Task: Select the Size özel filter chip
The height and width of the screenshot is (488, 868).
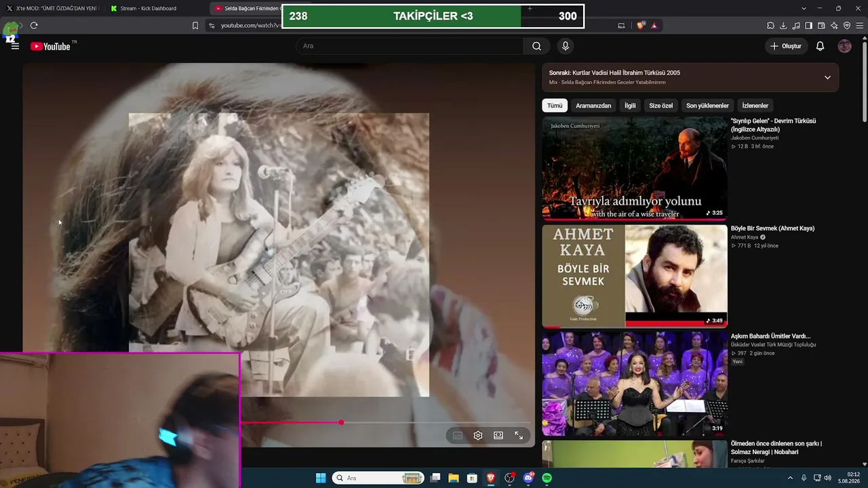Action: pyautogui.click(x=661, y=106)
